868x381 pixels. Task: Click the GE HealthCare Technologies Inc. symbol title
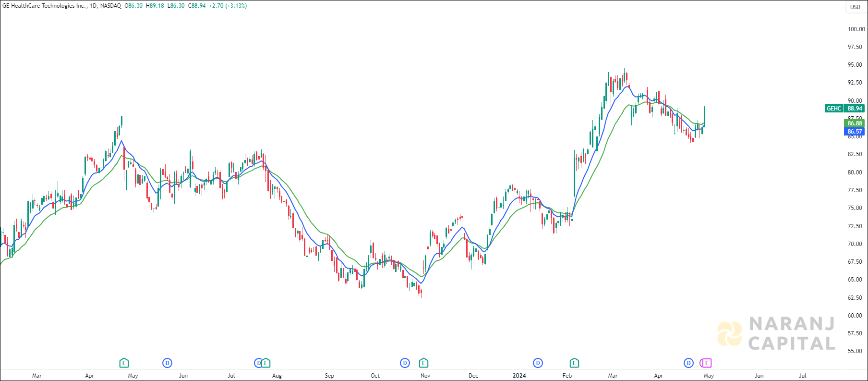[x=45, y=6]
